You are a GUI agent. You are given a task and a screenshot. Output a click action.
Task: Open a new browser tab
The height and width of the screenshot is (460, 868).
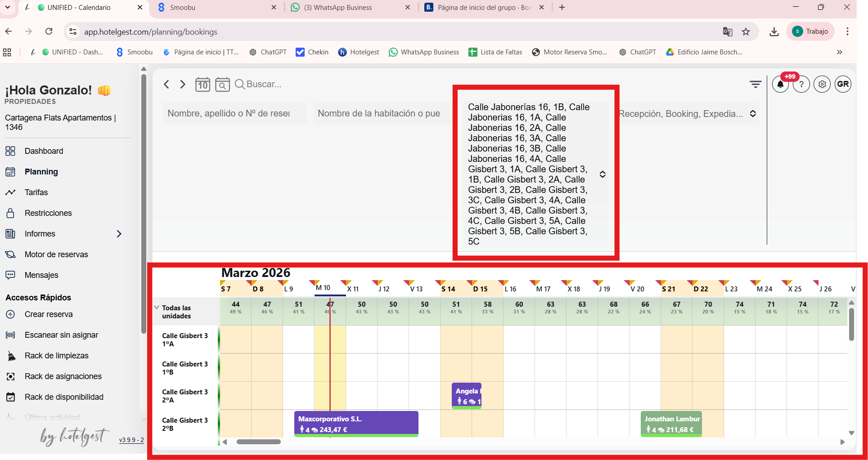coord(562,8)
